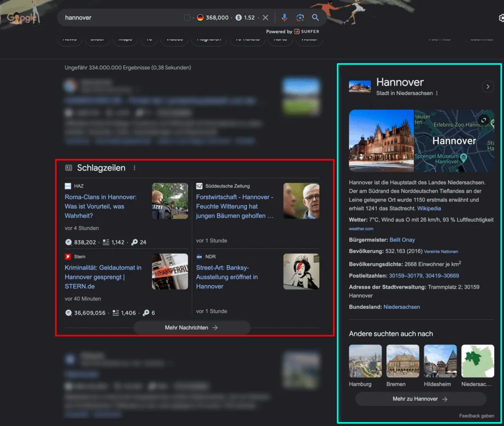504x426 pixels.
Task: Open Hannover town hall photo
Action: (381, 141)
